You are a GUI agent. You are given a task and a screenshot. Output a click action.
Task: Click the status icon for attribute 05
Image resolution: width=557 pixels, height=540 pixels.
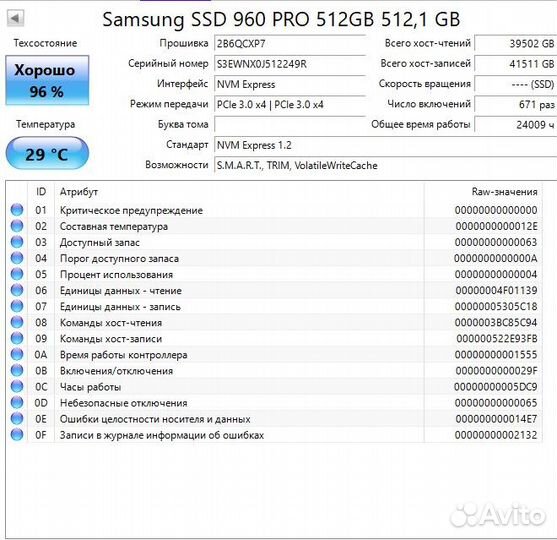(17, 274)
